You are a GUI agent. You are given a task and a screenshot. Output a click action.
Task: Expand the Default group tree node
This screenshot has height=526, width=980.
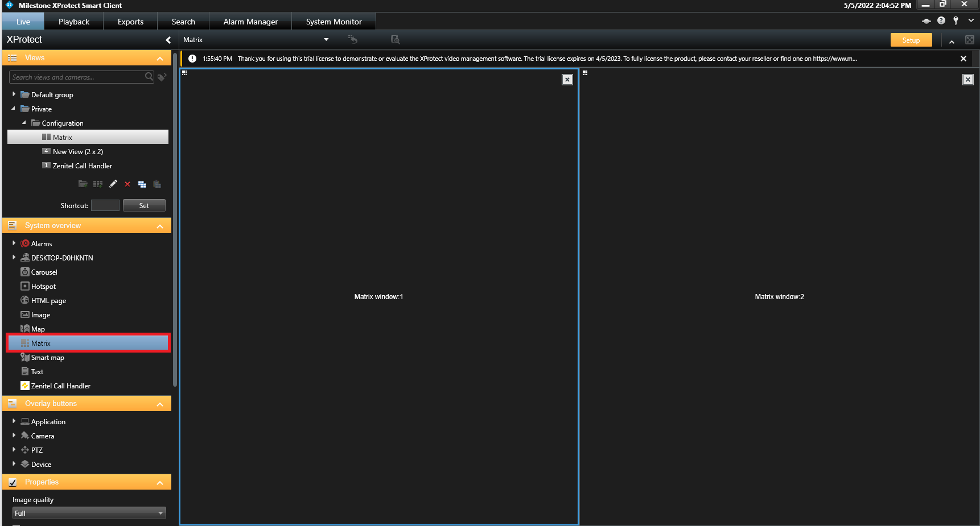pyautogui.click(x=14, y=94)
